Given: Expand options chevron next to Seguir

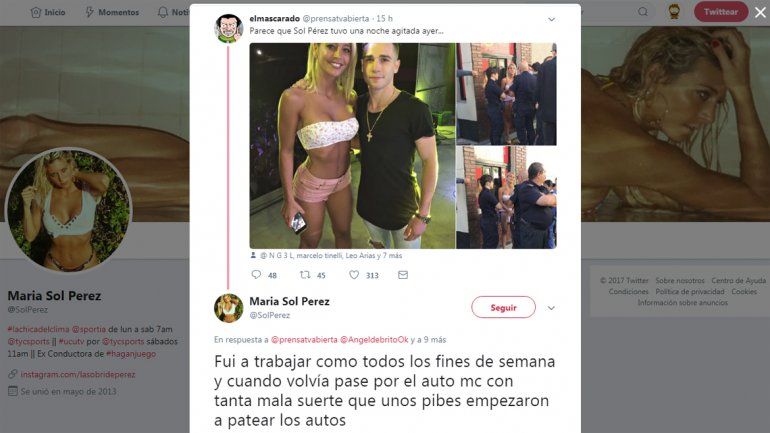Looking at the screenshot, I should tap(551, 308).
